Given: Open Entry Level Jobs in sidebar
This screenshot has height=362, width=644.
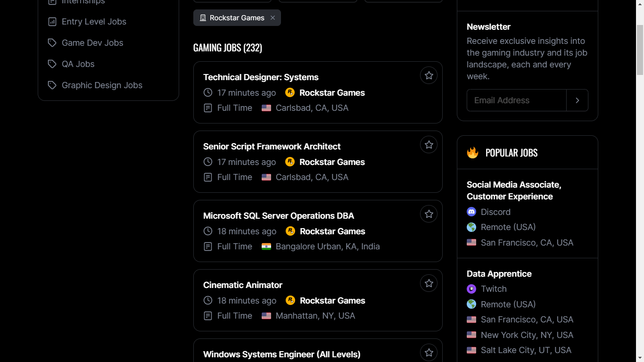Looking at the screenshot, I should coord(94,22).
